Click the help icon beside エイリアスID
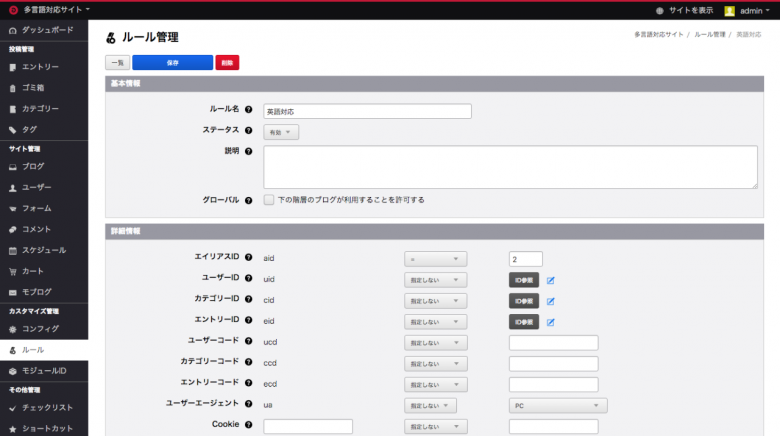 coord(248,259)
